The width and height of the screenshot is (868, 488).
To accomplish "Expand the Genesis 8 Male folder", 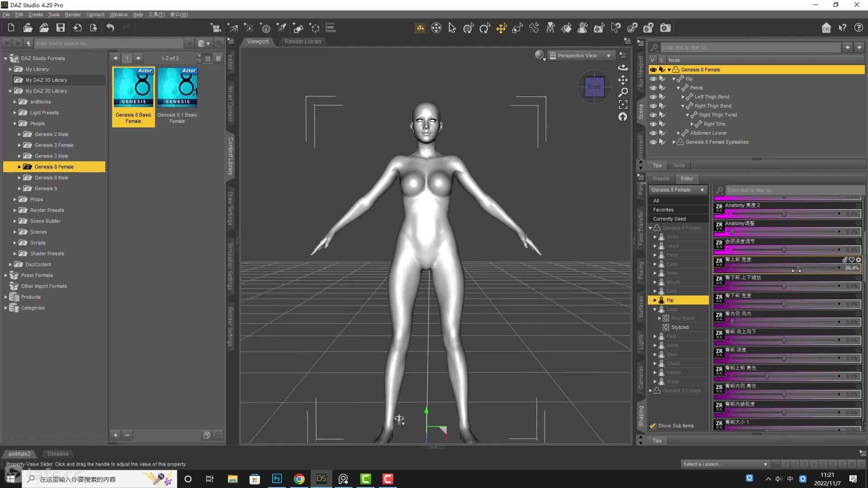I will click(x=19, y=178).
